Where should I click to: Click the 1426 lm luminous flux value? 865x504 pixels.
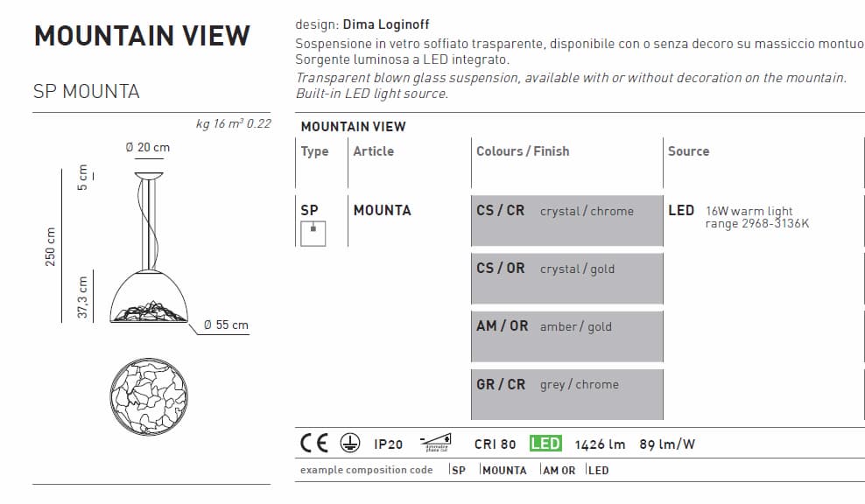pyautogui.click(x=600, y=444)
